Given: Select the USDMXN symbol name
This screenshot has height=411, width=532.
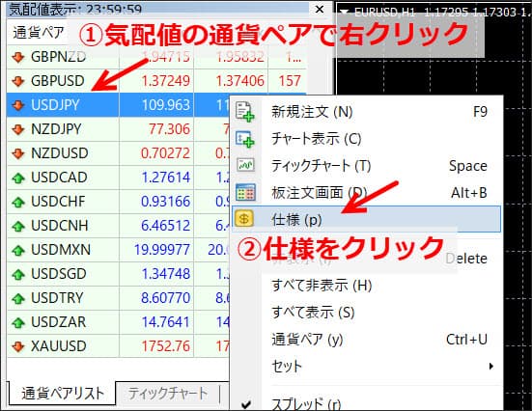Looking at the screenshot, I should [x=61, y=250].
